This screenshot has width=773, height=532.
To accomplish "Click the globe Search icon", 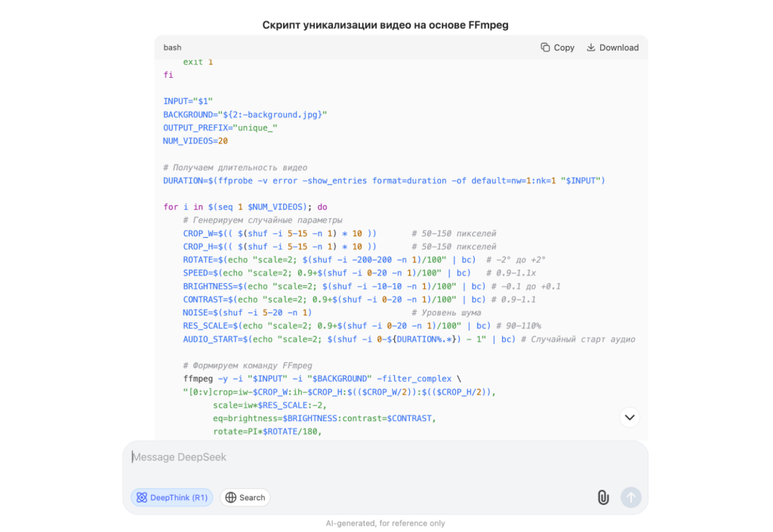I will (231, 497).
